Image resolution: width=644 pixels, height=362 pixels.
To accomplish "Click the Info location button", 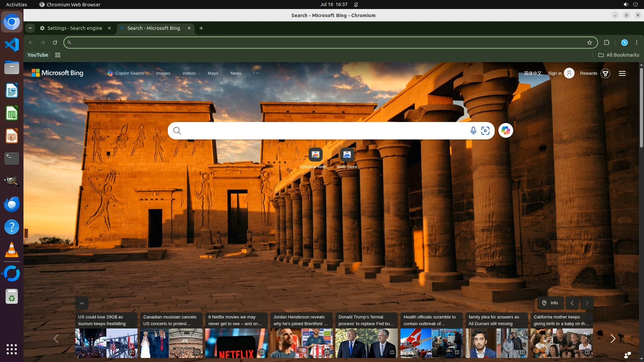I will coord(550,303).
